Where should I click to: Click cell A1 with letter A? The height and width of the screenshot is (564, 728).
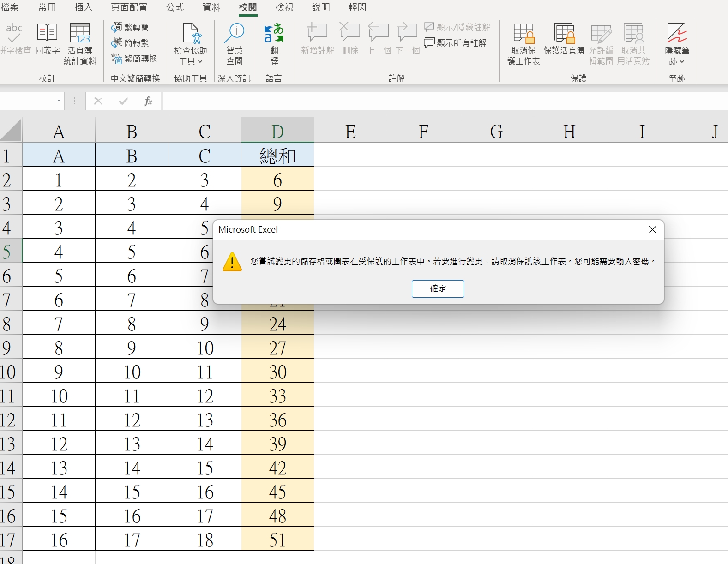59,156
